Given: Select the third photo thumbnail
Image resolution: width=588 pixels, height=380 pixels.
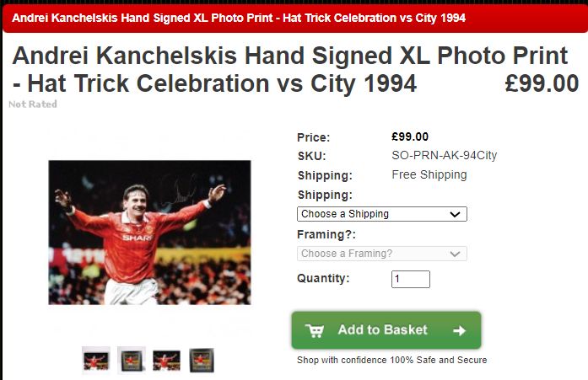Looking at the screenshot, I should coord(166,361).
